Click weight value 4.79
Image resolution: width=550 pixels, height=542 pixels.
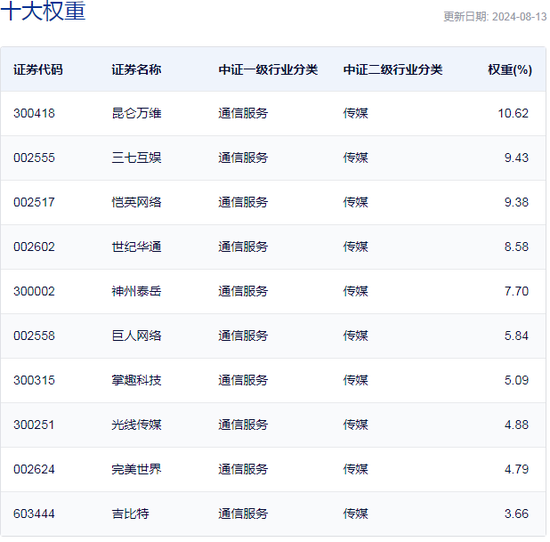point(516,470)
